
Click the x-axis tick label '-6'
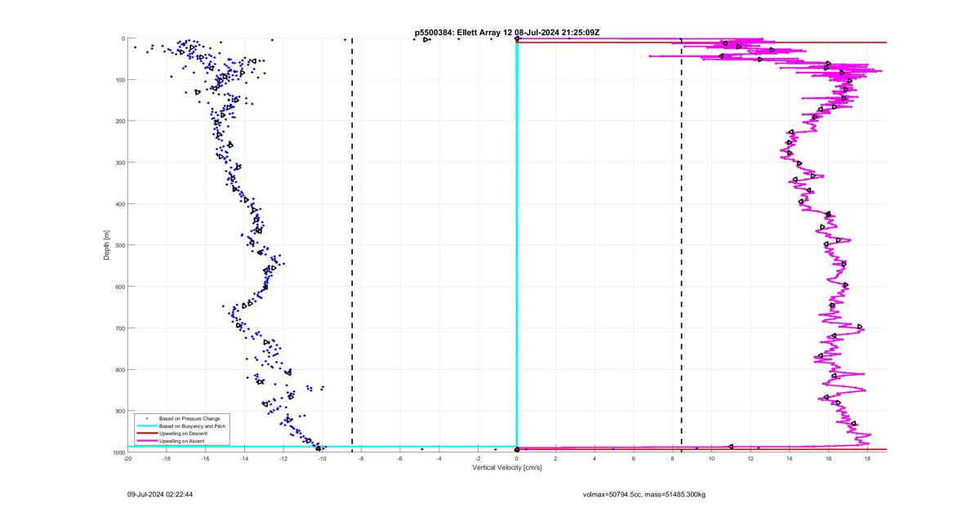coord(400,458)
